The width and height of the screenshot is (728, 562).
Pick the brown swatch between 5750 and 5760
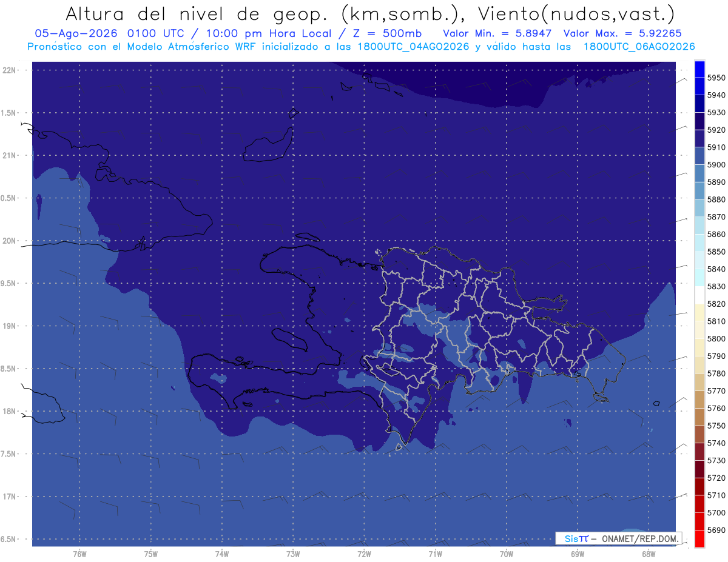click(699, 417)
